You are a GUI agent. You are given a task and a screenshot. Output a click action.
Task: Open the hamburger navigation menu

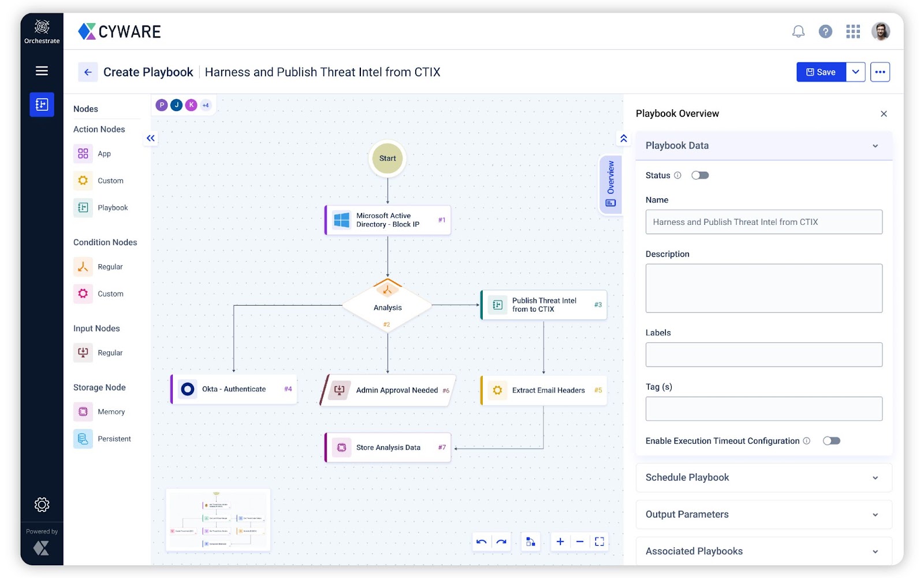(x=42, y=71)
